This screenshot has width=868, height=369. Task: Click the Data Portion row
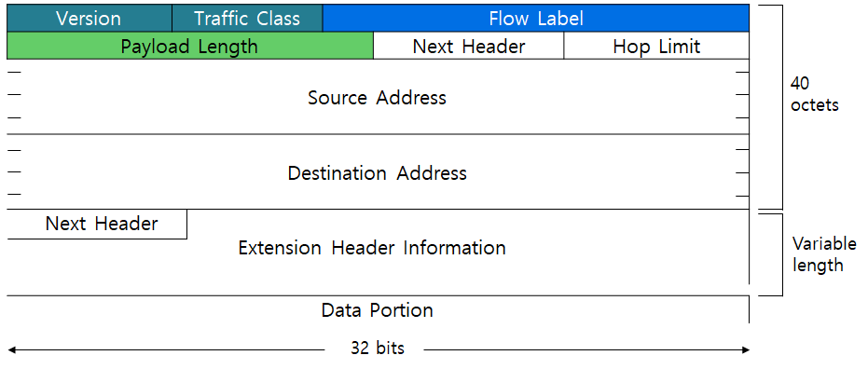pyautogui.click(x=379, y=309)
